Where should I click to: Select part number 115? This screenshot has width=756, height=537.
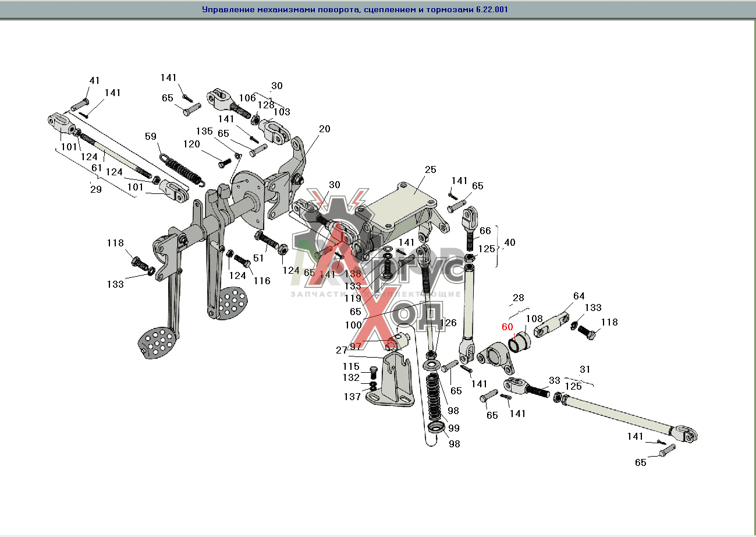click(x=351, y=366)
